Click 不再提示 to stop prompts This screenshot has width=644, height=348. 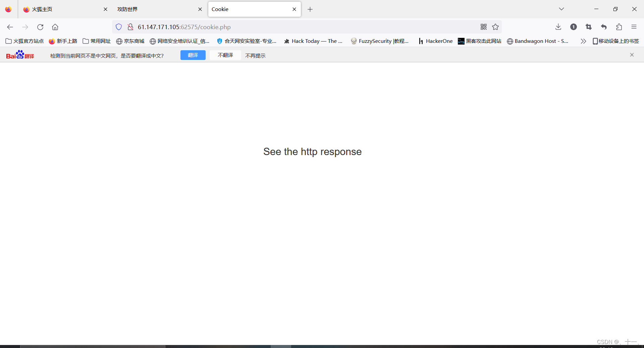(255, 56)
